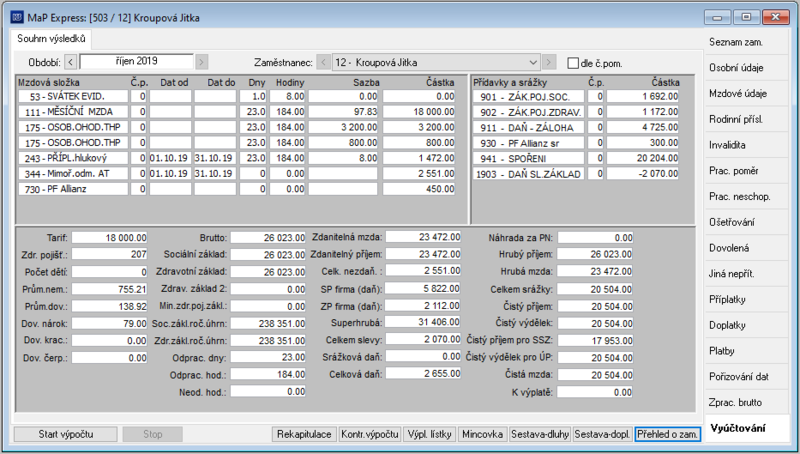Screen dimensions: 800x454
Task: Click Sestava-dluhy button
Action: pyautogui.click(x=540, y=434)
